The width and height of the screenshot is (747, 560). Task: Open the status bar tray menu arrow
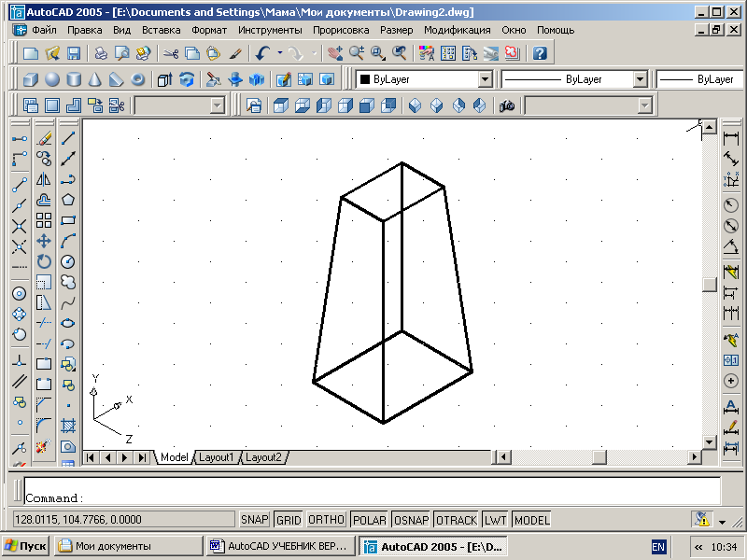tap(722, 522)
